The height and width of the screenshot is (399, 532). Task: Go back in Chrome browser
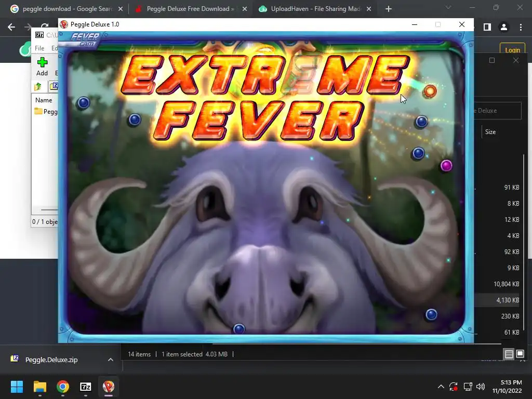pyautogui.click(x=11, y=27)
